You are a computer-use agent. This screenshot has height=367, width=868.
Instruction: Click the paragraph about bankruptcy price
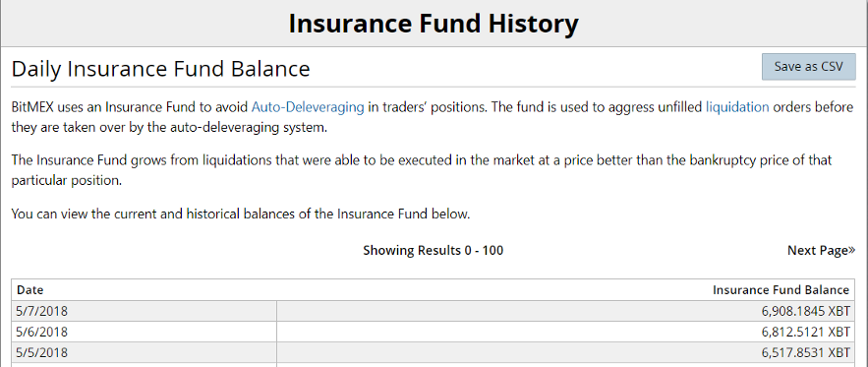pos(422,171)
